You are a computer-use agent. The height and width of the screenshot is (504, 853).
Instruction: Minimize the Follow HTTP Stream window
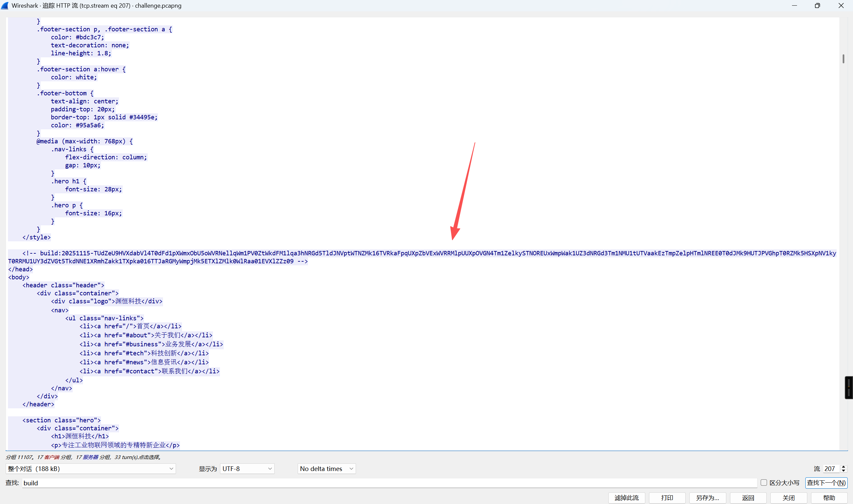click(794, 5)
